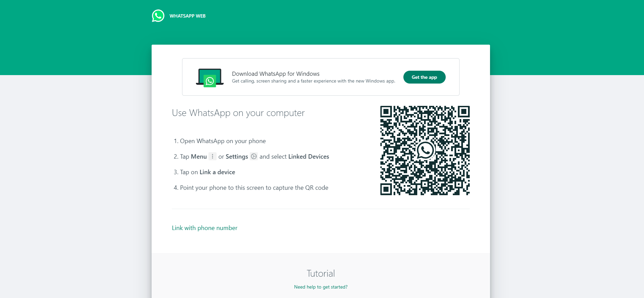This screenshot has width=644, height=298.
Task: Open Link with phone number
Action: (x=205, y=228)
